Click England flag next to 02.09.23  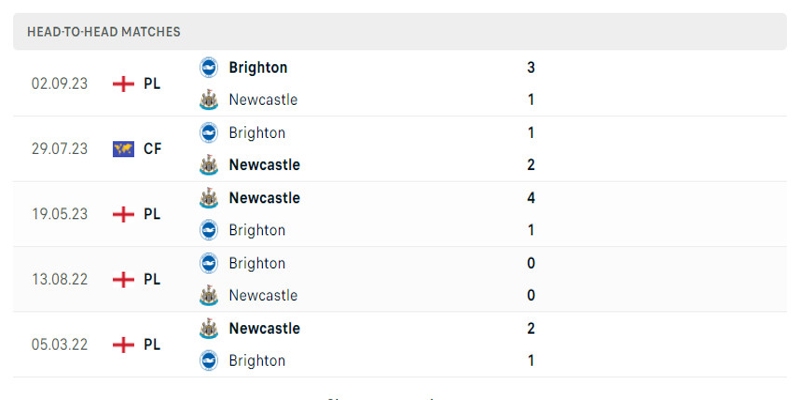tap(123, 83)
